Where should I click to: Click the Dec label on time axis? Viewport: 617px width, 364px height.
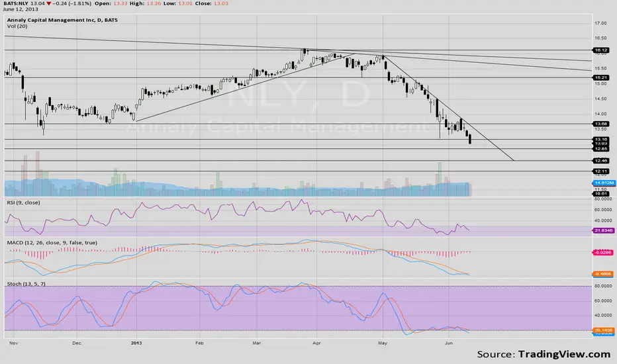(x=77, y=343)
